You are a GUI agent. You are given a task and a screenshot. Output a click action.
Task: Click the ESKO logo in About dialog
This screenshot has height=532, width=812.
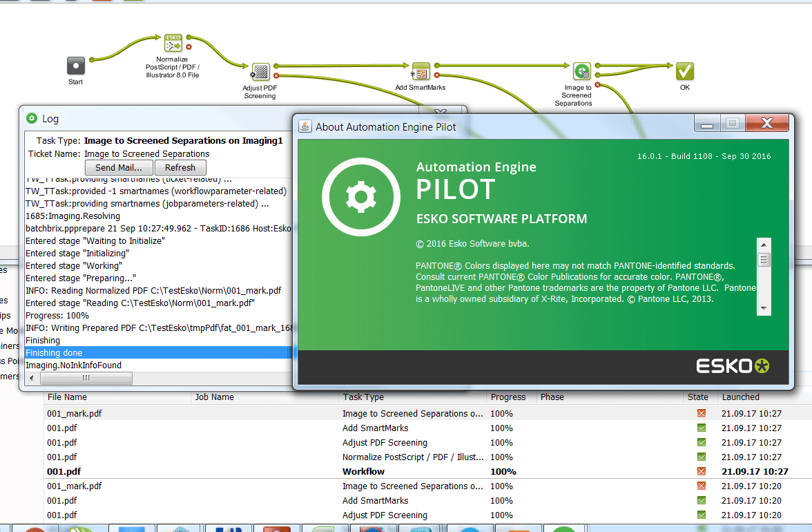[x=733, y=365]
